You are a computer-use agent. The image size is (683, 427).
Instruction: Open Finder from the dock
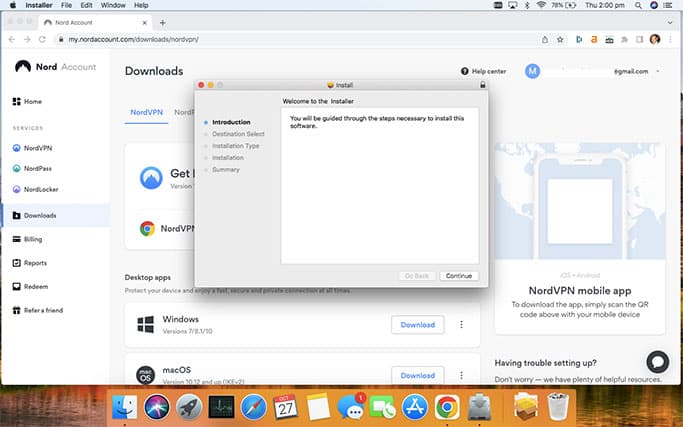tap(124, 407)
